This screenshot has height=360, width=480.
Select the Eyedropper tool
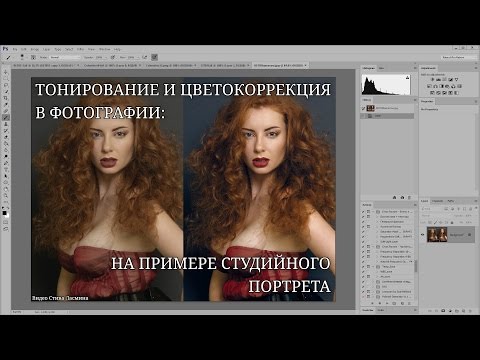pyautogui.click(x=6, y=105)
